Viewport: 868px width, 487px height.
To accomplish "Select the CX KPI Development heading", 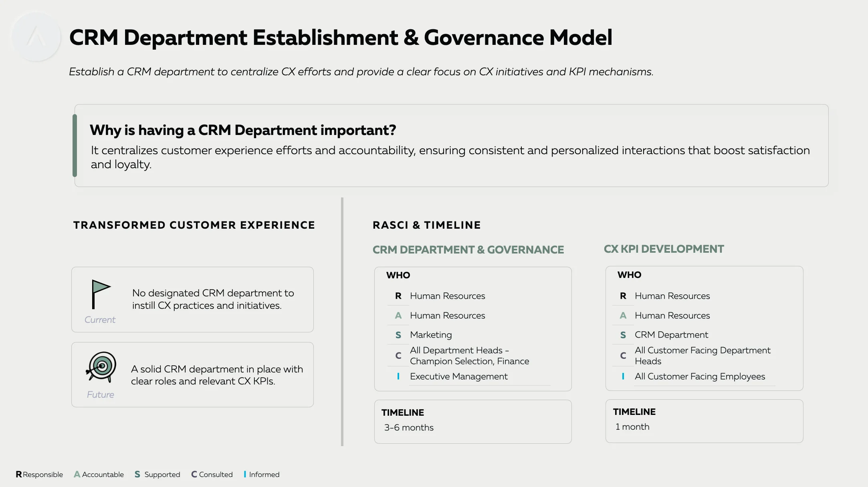I will click(x=664, y=249).
